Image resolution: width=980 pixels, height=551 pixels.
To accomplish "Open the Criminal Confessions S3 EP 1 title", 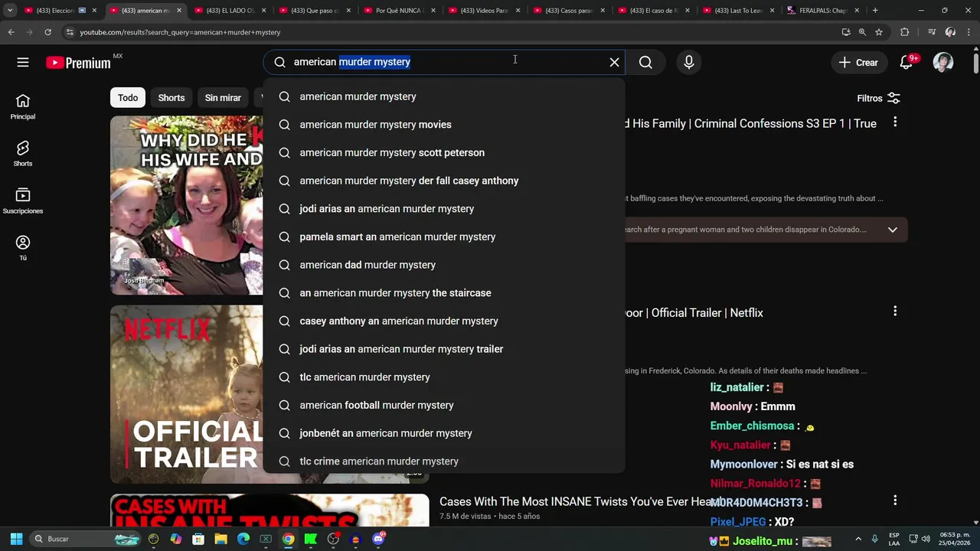I will click(x=750, y=123).
